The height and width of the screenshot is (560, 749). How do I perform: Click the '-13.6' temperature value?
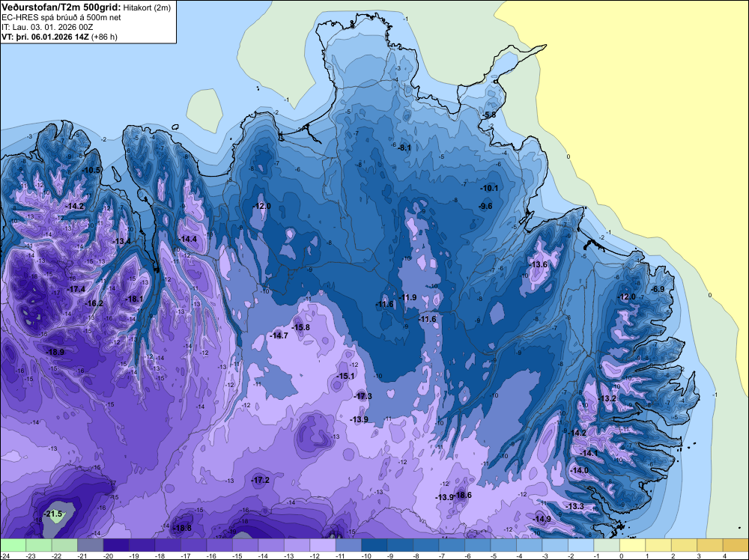point(538,264)
